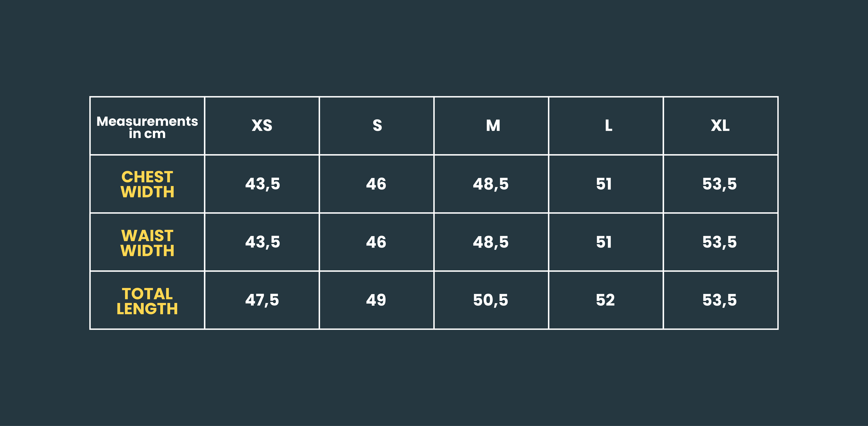Click the L size column header
Image resolution: width=868 pixels, height=426 pixels.
[608, 125]
